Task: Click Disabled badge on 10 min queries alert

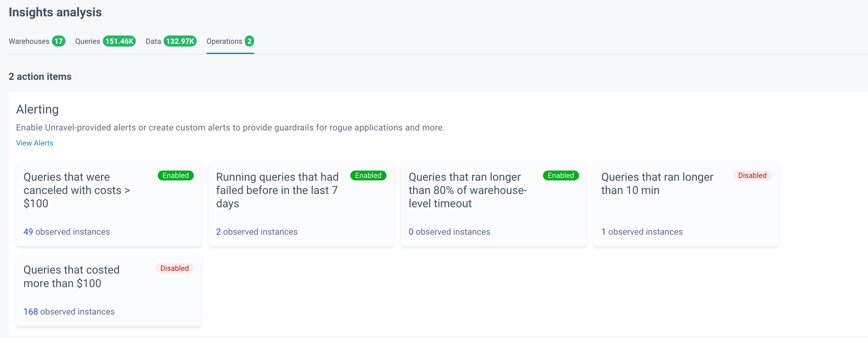Action: click(752, 175)
